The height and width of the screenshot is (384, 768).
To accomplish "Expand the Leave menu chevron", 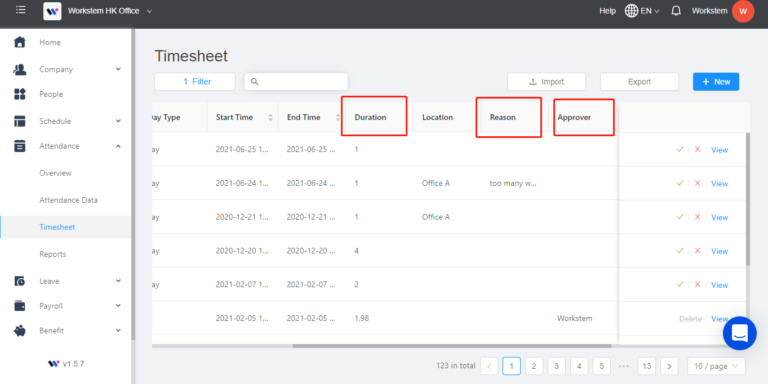I will [118, 281].
